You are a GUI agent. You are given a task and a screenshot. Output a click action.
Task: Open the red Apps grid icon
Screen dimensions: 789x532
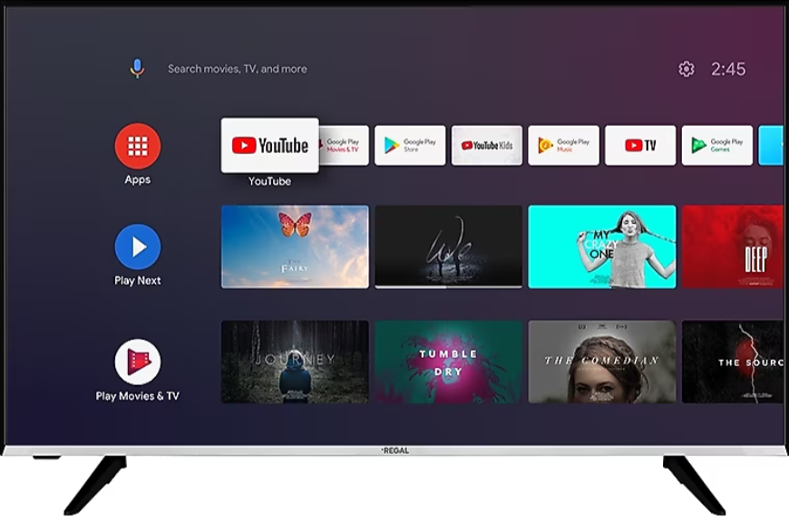(137, 146)
